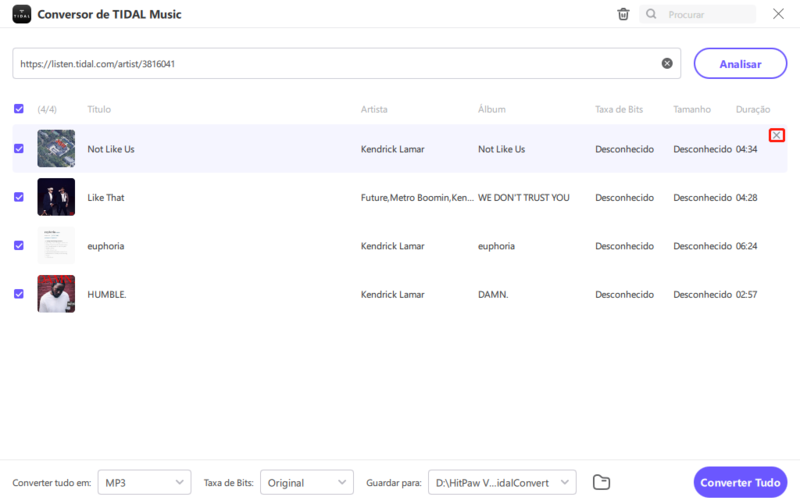800x504 pixels.
Task: Click the search magnifier icon
Action: coord(651,14)
